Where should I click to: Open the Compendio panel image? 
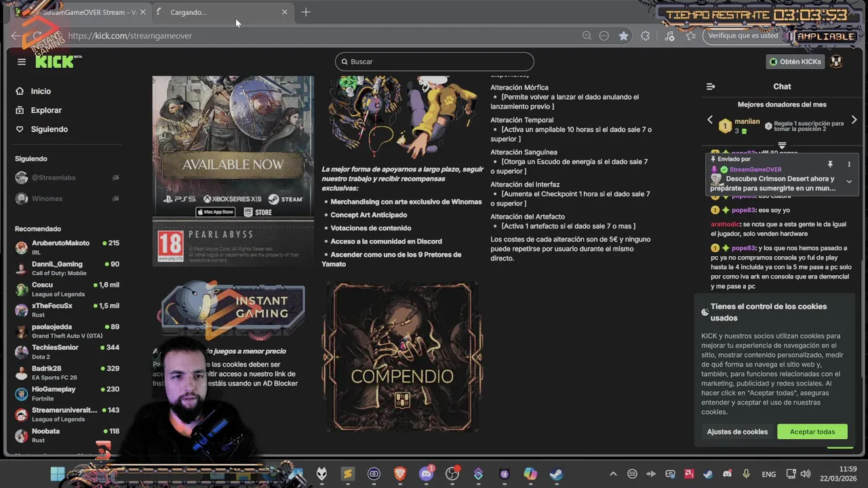403,357
